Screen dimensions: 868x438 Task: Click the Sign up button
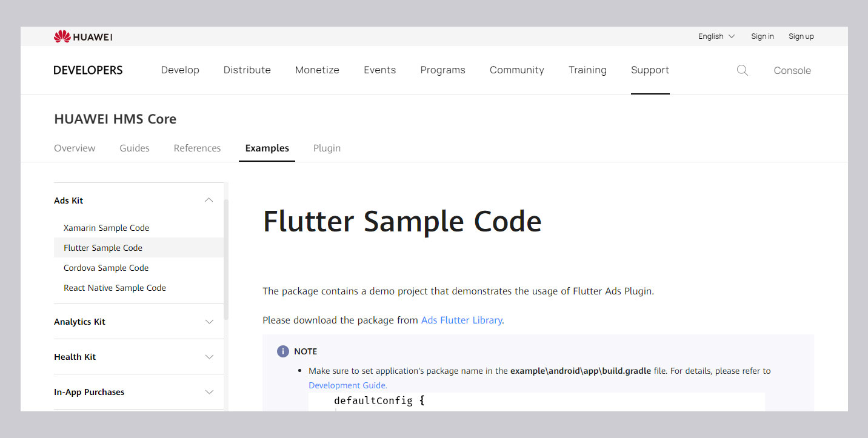(801, 36)
